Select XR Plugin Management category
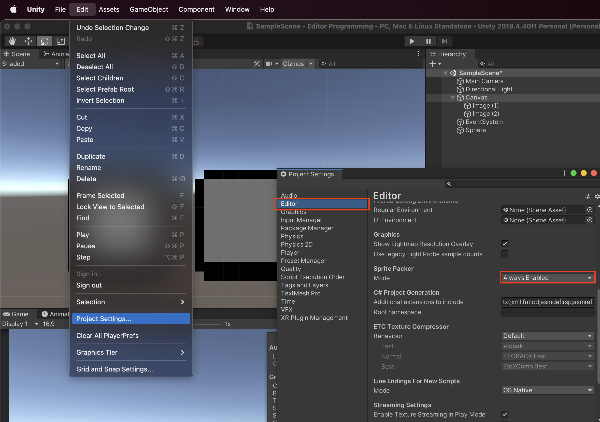The image size is (600, 422). coord(314,318)
